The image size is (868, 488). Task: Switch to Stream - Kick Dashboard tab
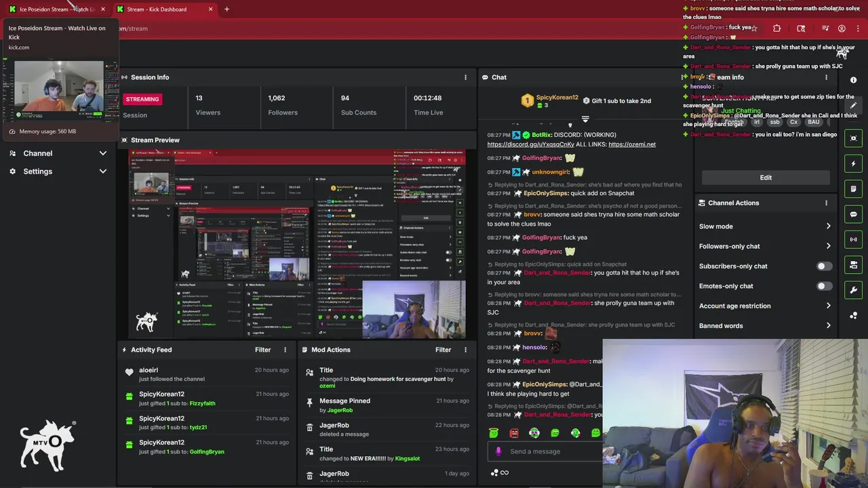(165, 9)
